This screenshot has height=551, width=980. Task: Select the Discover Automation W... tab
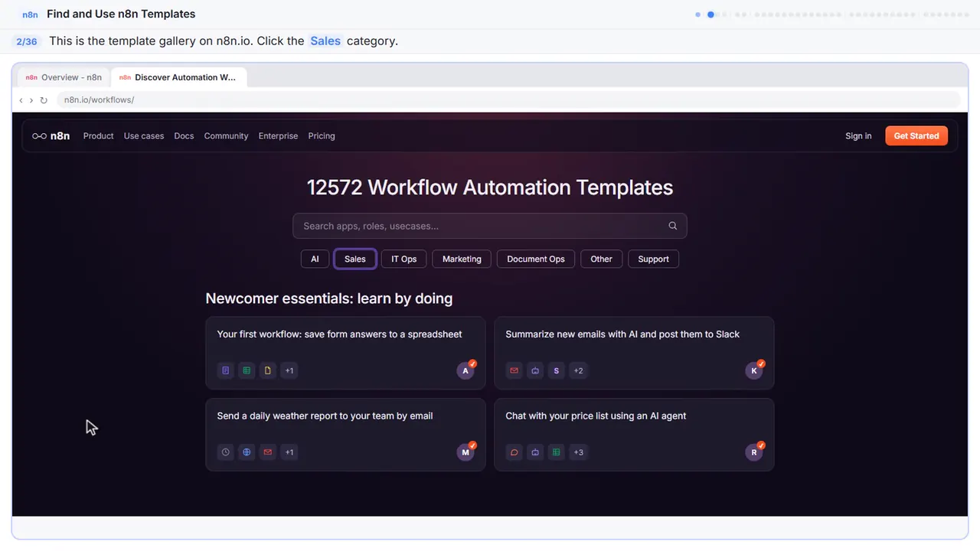tap(178, 77)
